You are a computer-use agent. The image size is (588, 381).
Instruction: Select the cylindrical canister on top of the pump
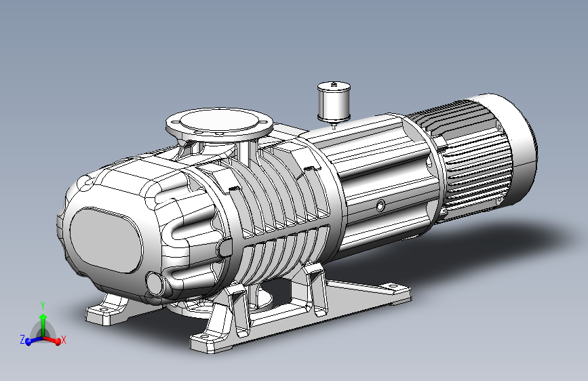[334, 101]
